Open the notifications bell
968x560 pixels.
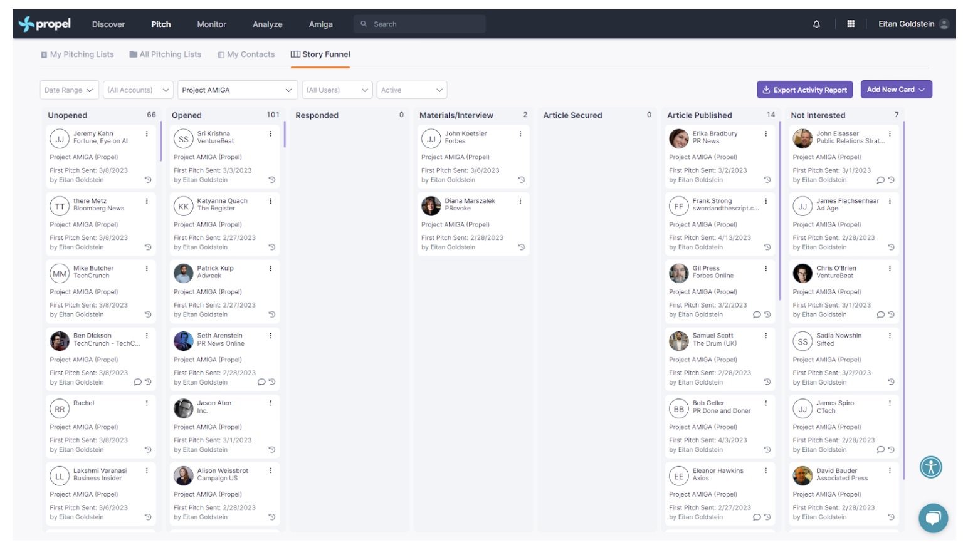point(816,24)
